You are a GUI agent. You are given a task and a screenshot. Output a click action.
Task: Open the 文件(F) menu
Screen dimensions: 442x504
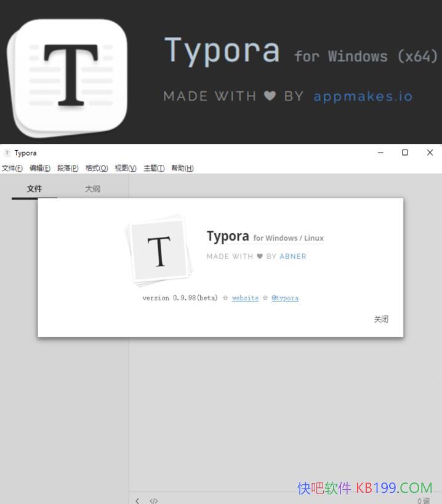click(12, 168)
